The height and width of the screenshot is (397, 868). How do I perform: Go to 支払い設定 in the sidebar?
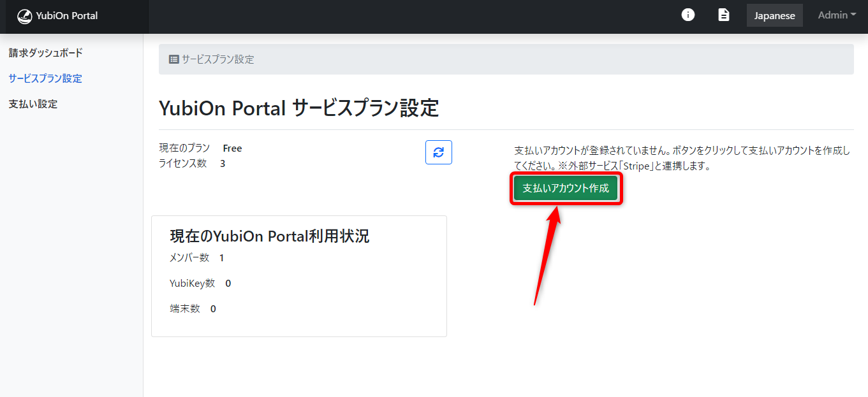click(x=33, y=104)
